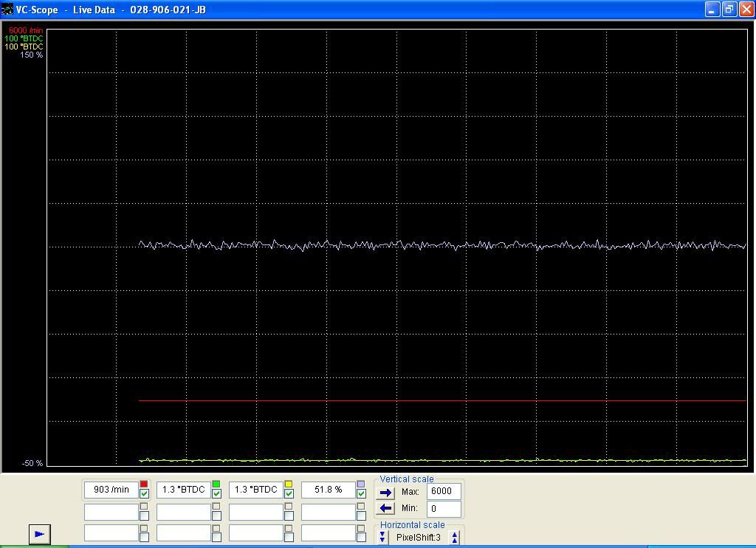Decrease PixelShift using the down stepper arrow
This screenshot has height=548, width=756.
click(x=382, y=536)
